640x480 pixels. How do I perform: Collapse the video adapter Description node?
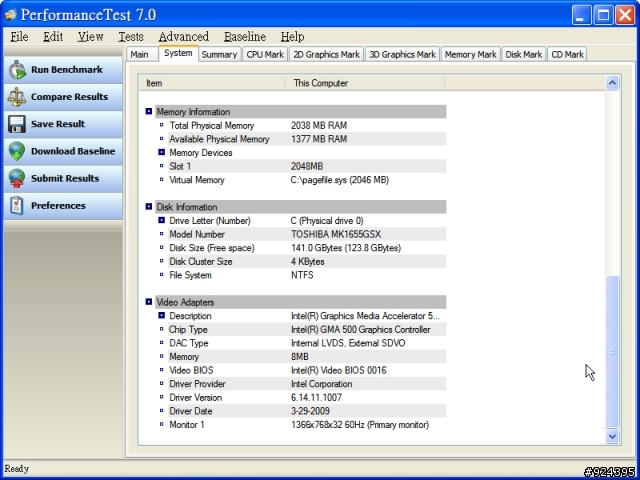point(162,316)
